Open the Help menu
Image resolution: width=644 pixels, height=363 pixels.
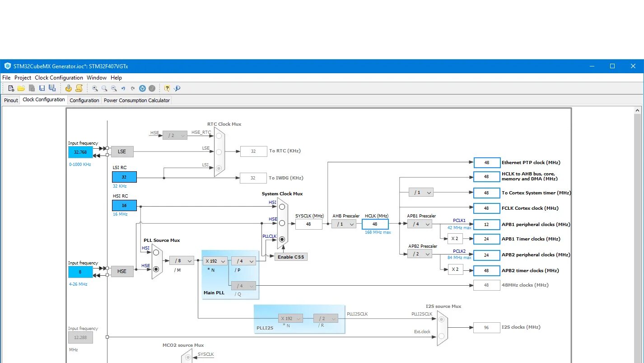click(116, 78)
